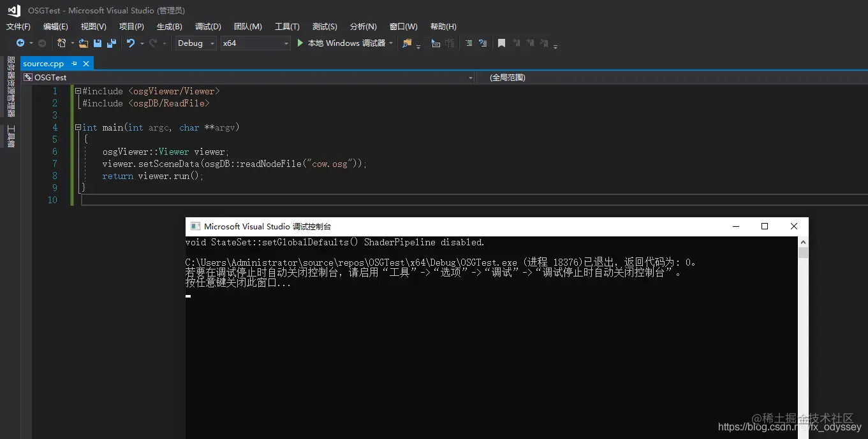This screenshot has height=439, width=868.
Task: Open the New Project dropdown arrow
Action: [72, 43]
